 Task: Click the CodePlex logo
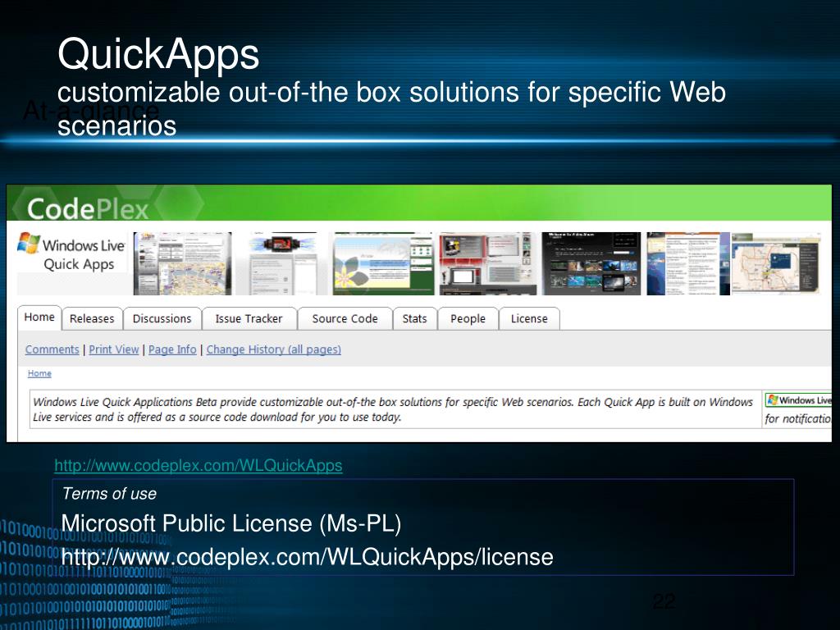pos(88,208)
